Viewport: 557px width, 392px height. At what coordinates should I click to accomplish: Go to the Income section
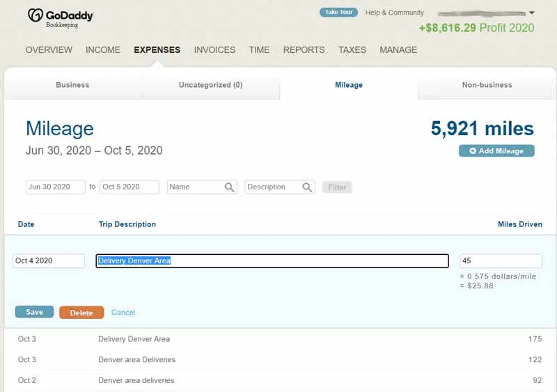point(103,50)
